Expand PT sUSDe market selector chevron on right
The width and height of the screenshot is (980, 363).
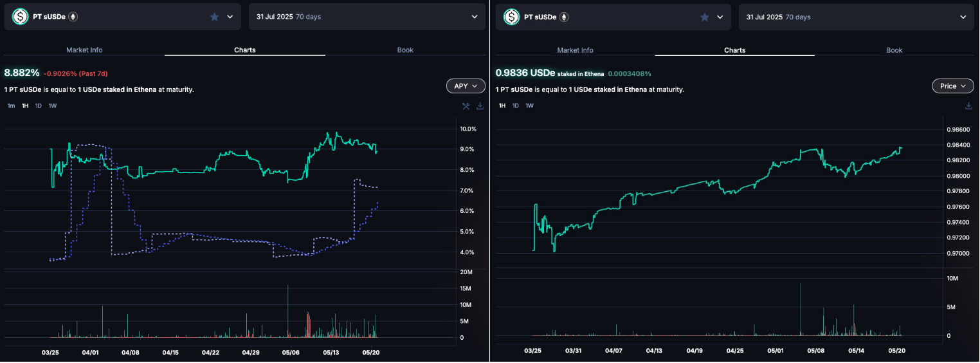click(x=720, y=17)
